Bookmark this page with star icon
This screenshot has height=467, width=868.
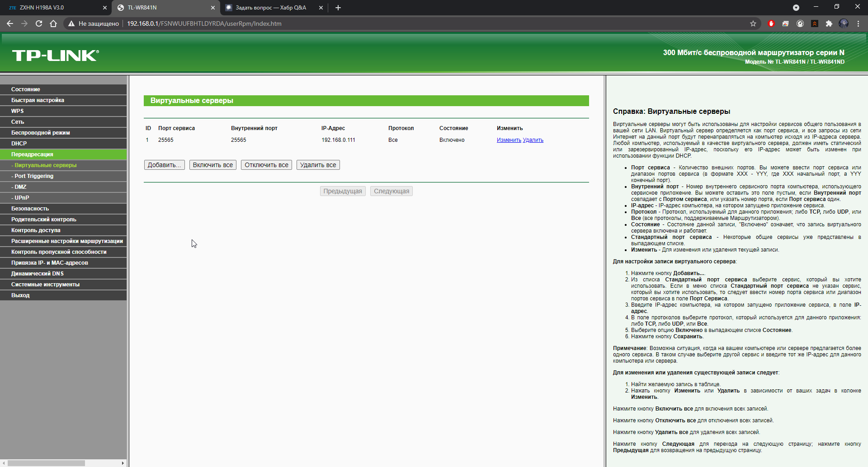tap(753, 23)
